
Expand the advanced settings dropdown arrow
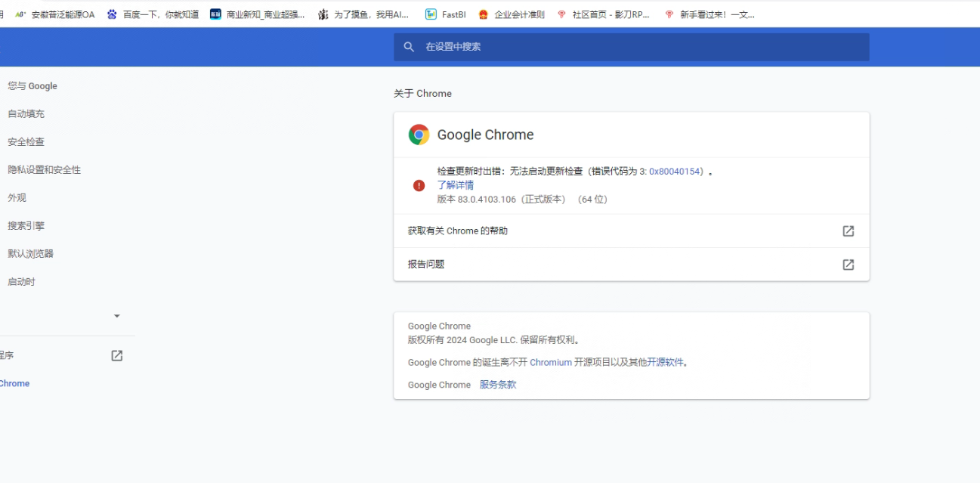click(x=116, y=316)
